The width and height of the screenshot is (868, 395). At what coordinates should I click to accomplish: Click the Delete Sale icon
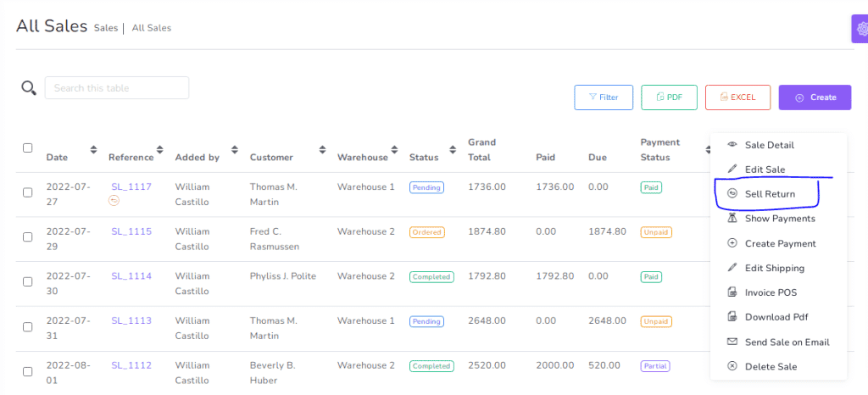coord(732,366)
